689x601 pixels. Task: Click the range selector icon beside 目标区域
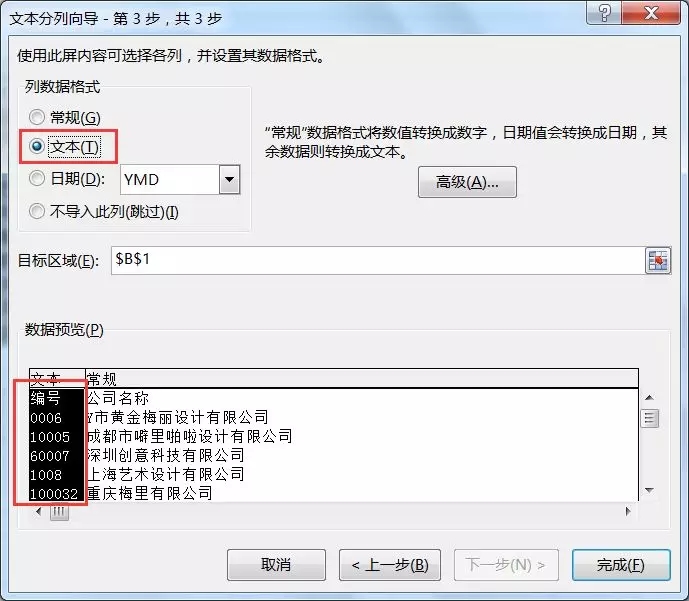(x=658, y=261)
